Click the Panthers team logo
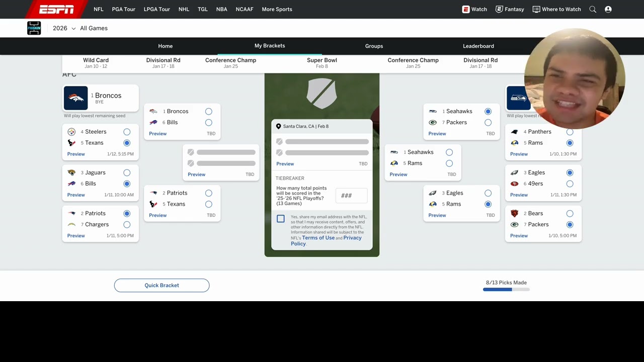 [514, 132]
